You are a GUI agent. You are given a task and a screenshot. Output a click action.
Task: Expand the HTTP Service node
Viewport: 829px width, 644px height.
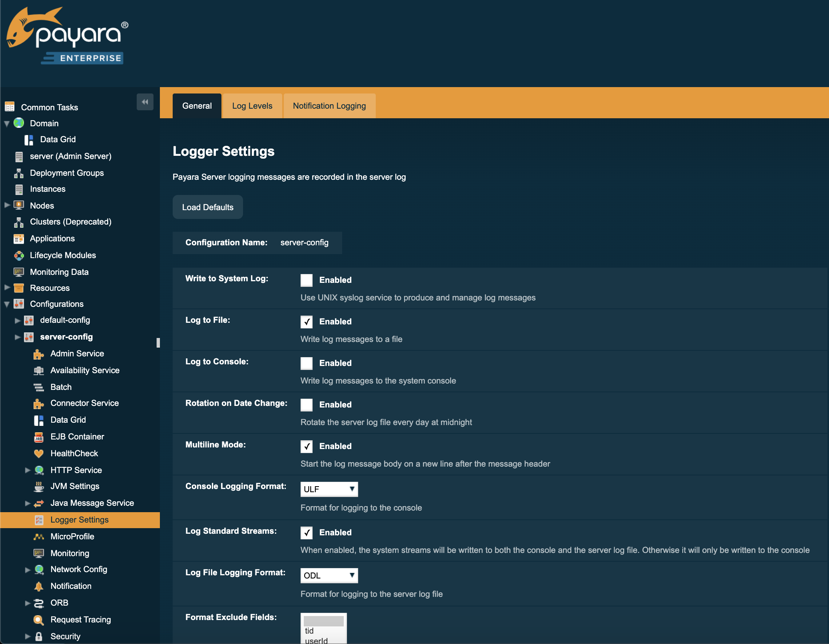28,470
